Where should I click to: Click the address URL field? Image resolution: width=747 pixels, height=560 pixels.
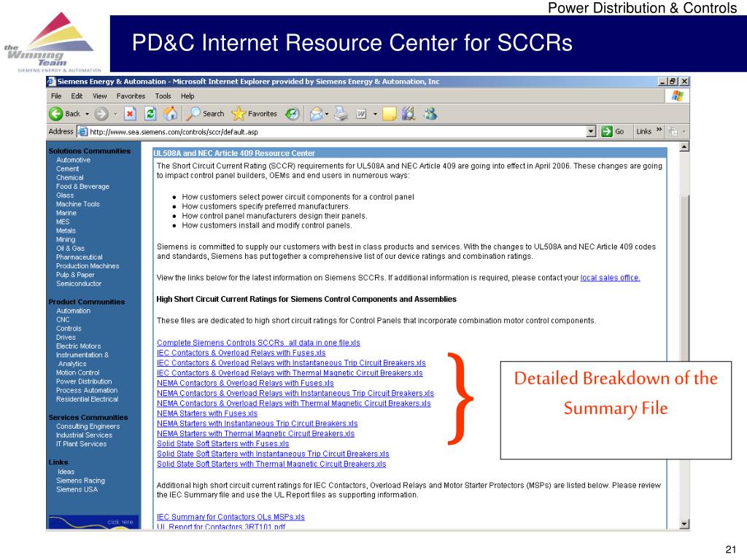pyautogui.click(x=336, y=132)
